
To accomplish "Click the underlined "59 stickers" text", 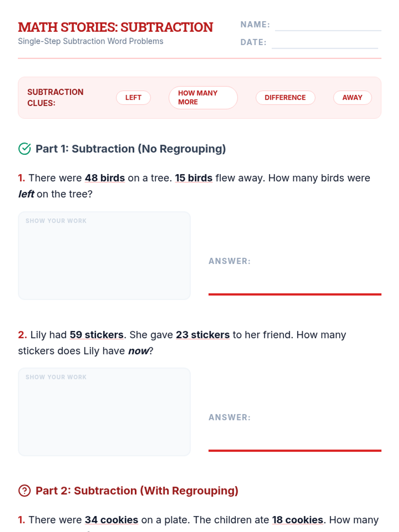I will (96, 335).
